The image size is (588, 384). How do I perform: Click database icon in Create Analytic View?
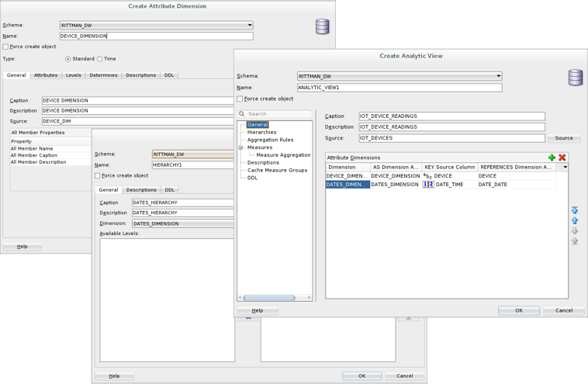coord(576,78)
